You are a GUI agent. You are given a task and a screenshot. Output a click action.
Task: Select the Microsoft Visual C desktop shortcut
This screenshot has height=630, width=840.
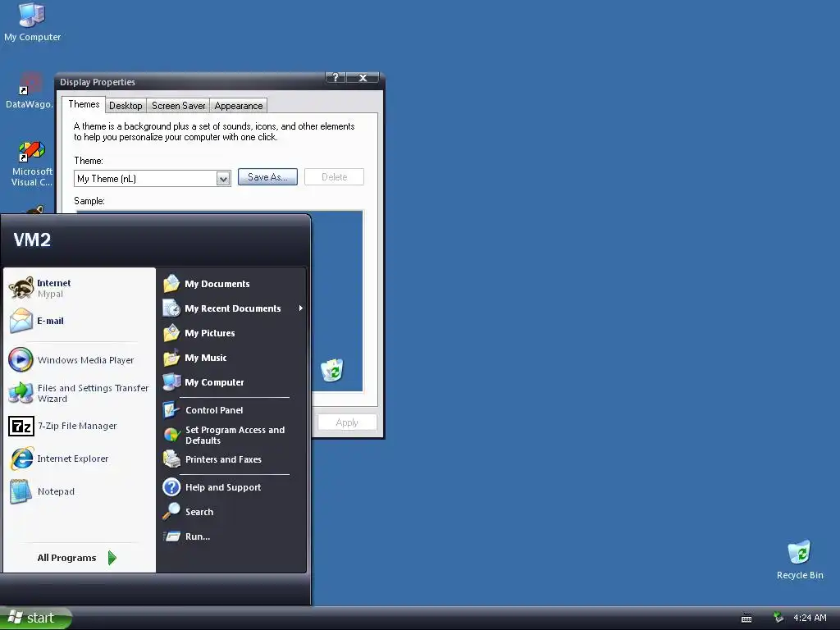(x=32, y=164)
